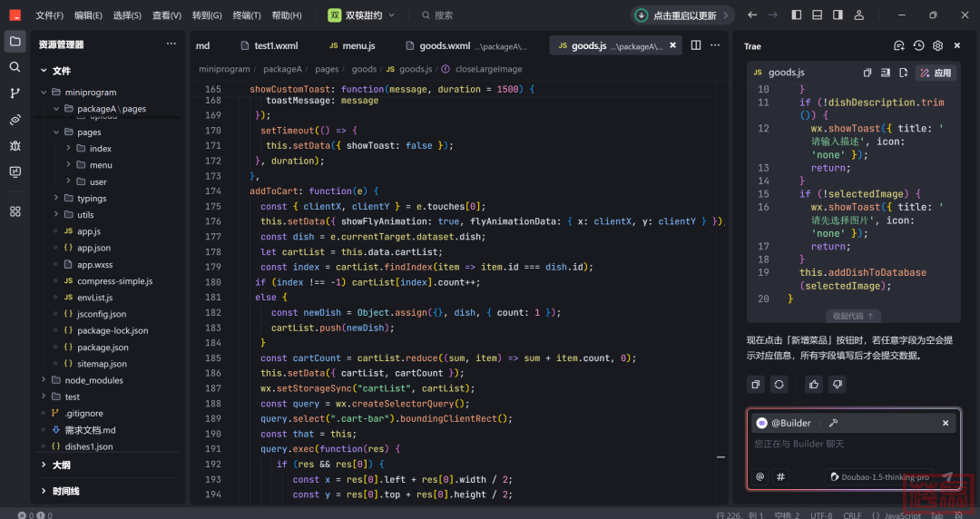Toggle the primary left sidebar layout

tap(797, 15)
